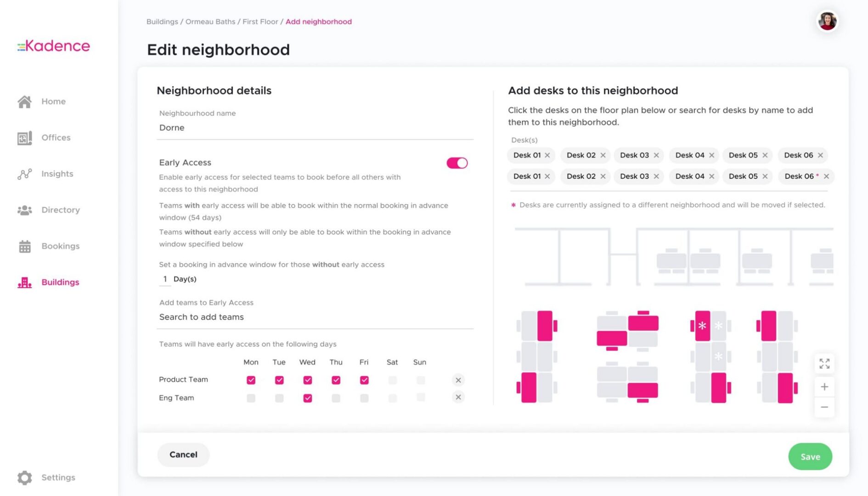Open Add neighborhood breadcrumb
The width and height of the screenshot is (868, 496).
318,22
